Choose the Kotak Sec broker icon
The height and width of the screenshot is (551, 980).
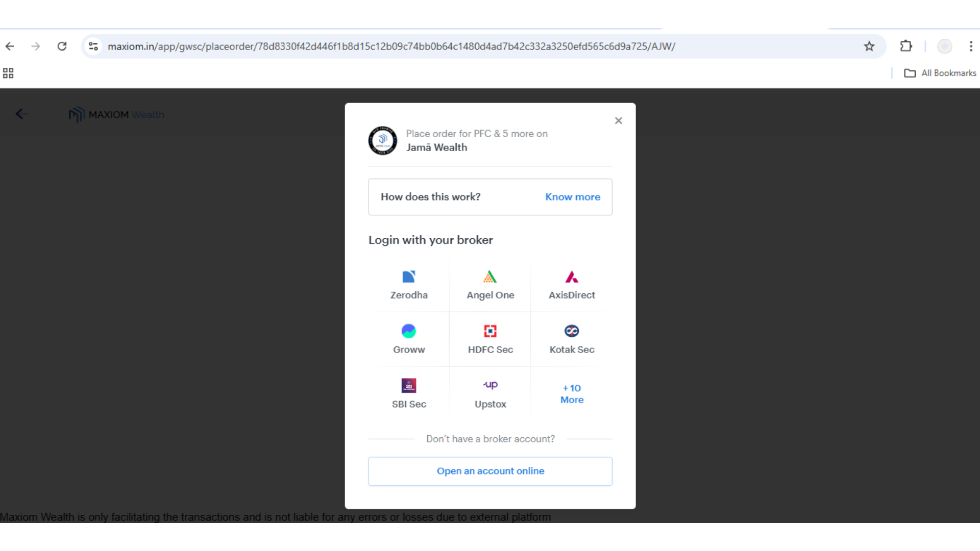pos(572,332)
